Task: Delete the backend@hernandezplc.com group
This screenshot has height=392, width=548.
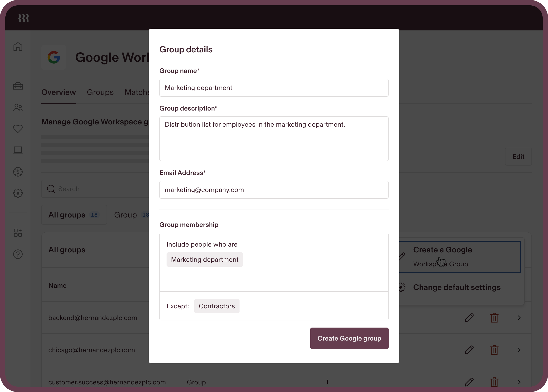Action: pyautogui.click(x=494, y=318)
